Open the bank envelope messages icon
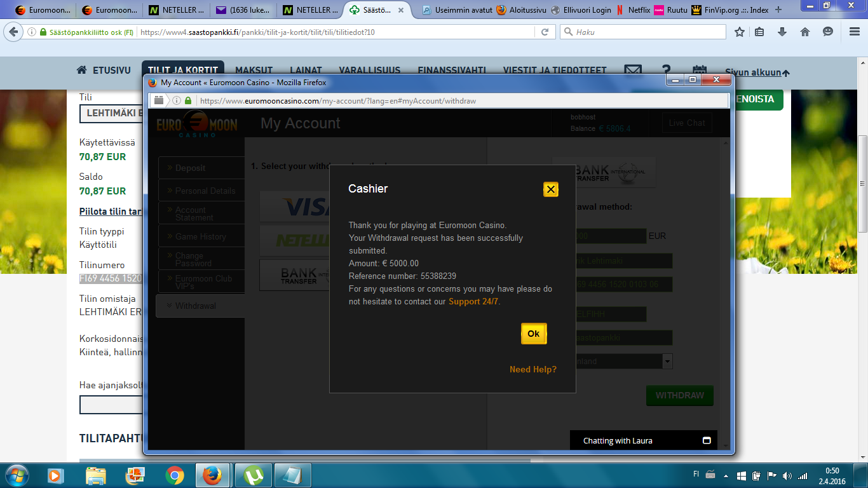868x488 pixels. [x=633, y=71]
